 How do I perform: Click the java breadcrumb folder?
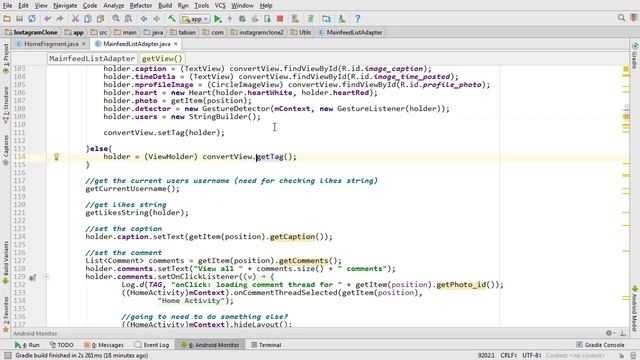coord(153,32)
